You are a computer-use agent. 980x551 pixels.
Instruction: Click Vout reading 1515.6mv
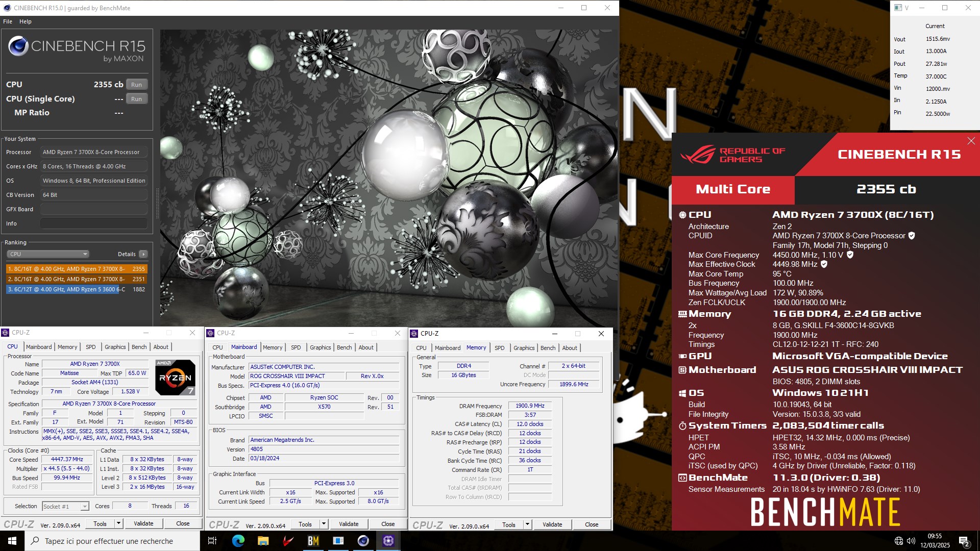pyautogui.click(x=938, y=39)
